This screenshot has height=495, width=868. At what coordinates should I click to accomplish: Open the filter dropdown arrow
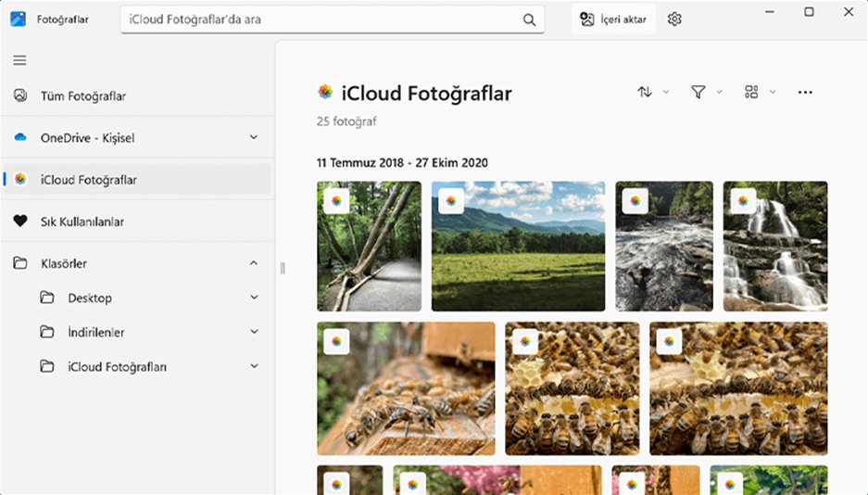[720, 92]
